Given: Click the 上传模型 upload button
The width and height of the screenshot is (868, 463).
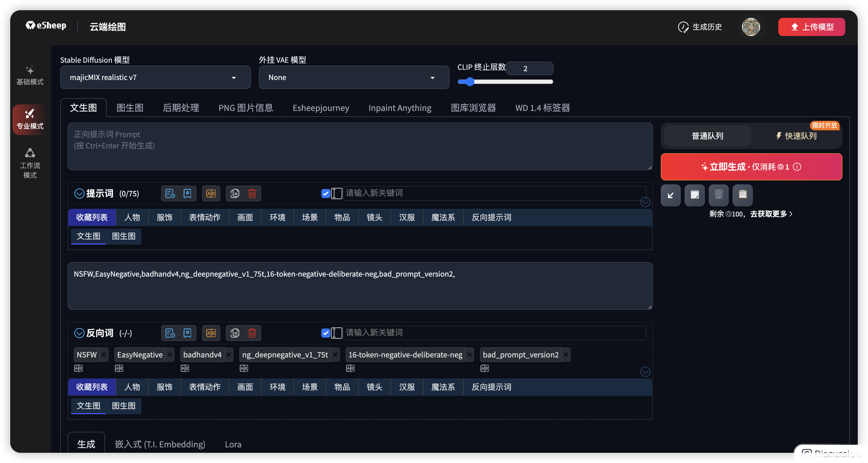Looking at the screenshot, I should click(x=812, y=27).
